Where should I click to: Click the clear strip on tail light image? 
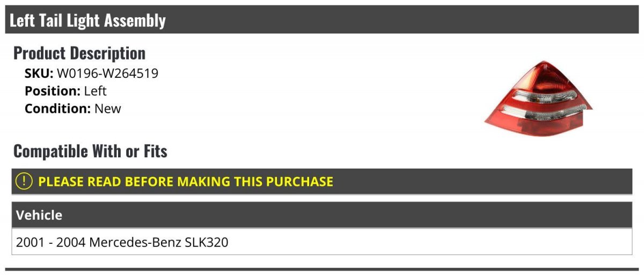pos(543,97)
